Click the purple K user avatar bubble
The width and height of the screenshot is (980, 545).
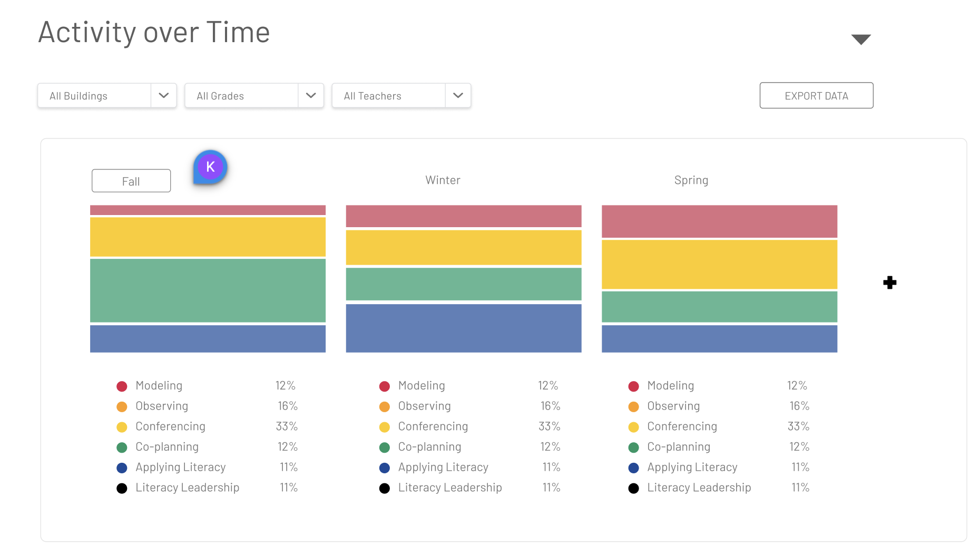(x=210, y=167)
